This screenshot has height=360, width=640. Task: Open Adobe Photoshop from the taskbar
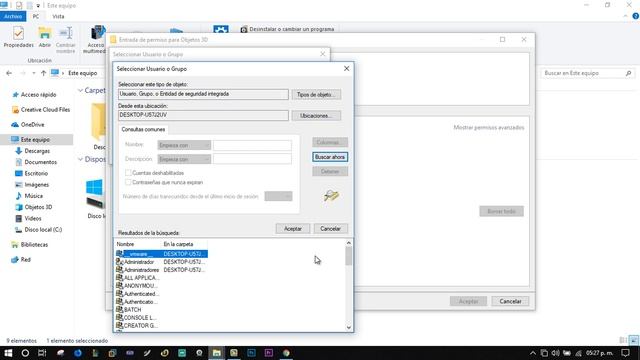251,353
